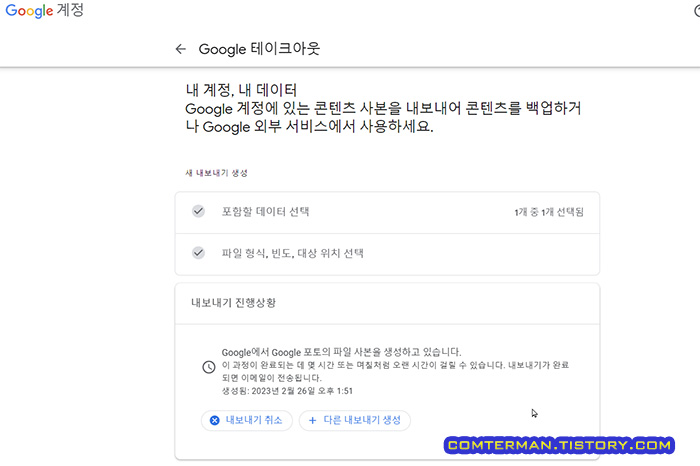Click the 내 계정, 내 데이터 heading
700x466 pixels.
(241, 90)
